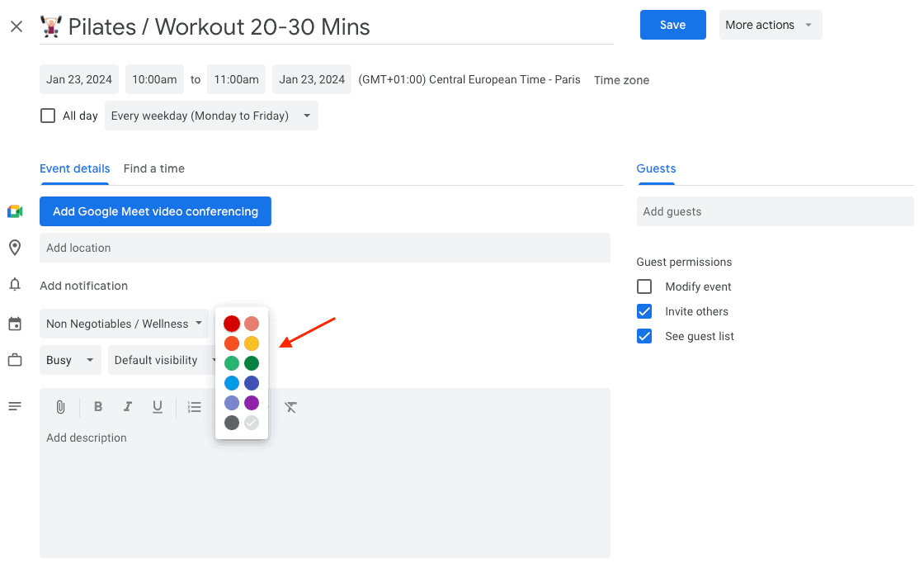Select the Add location icon

click(x=15, y=248)
